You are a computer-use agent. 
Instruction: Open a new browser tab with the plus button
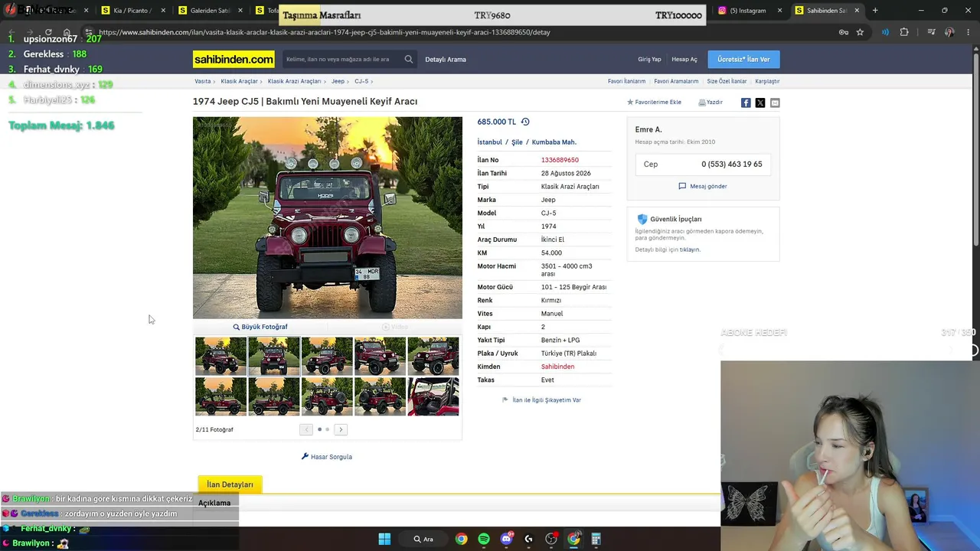point(875,11)
